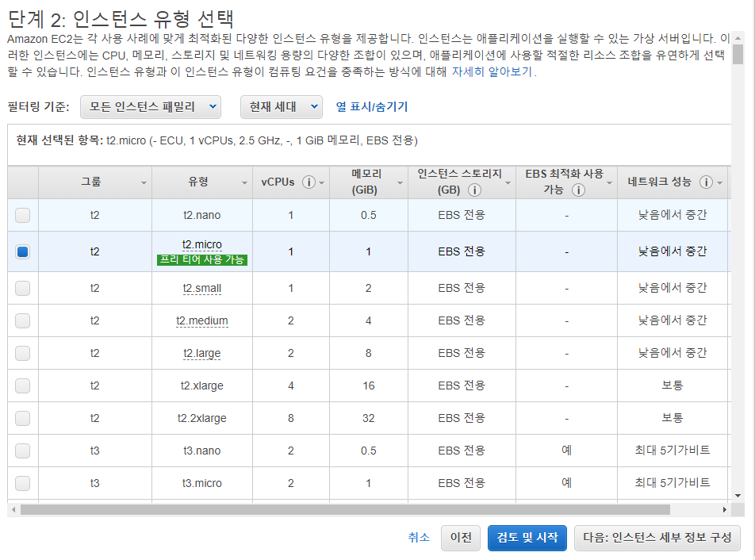The width and height of the screenshot is (755, 560).
Task: Click the 예 EBS cell for t3.micro
Action: pyautogui.click(x=567, y=483)
